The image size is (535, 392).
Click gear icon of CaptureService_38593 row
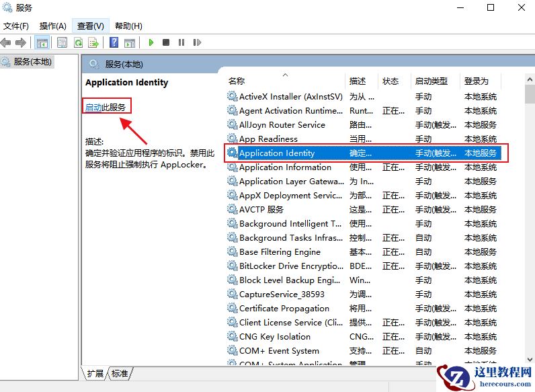pos(233,294)
